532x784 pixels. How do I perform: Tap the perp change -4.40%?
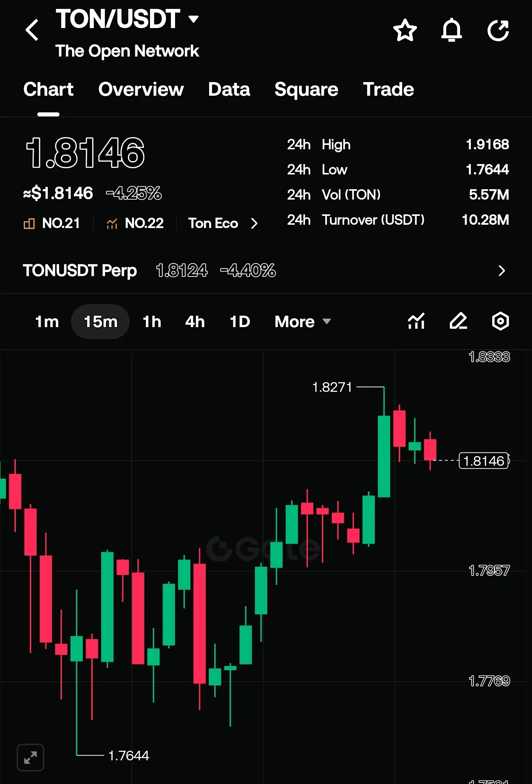(248, 271)
